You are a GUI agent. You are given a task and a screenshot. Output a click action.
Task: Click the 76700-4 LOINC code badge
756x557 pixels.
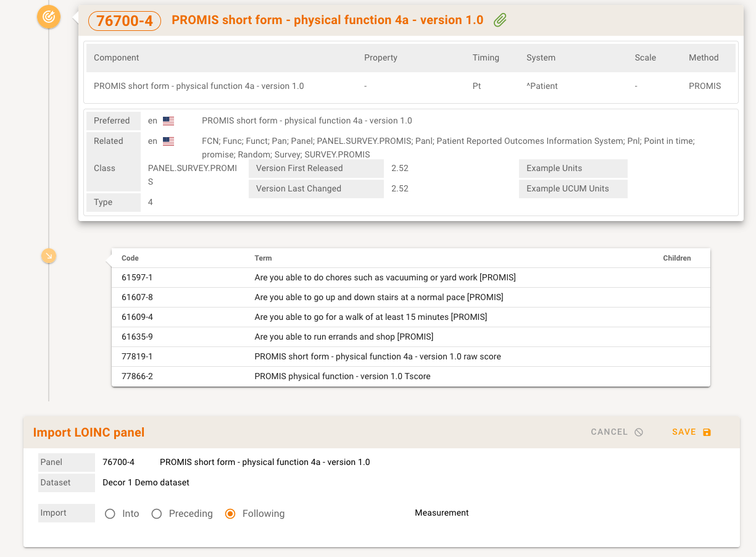125,20
